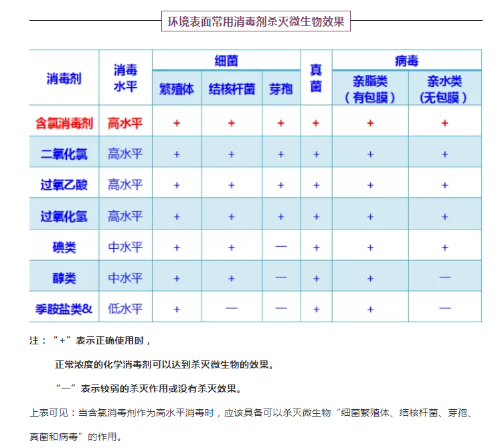Click the 过氧化氢 row label
Viewport: 500px width, 448px height.
pyautogui.click(x=64, y=217)
